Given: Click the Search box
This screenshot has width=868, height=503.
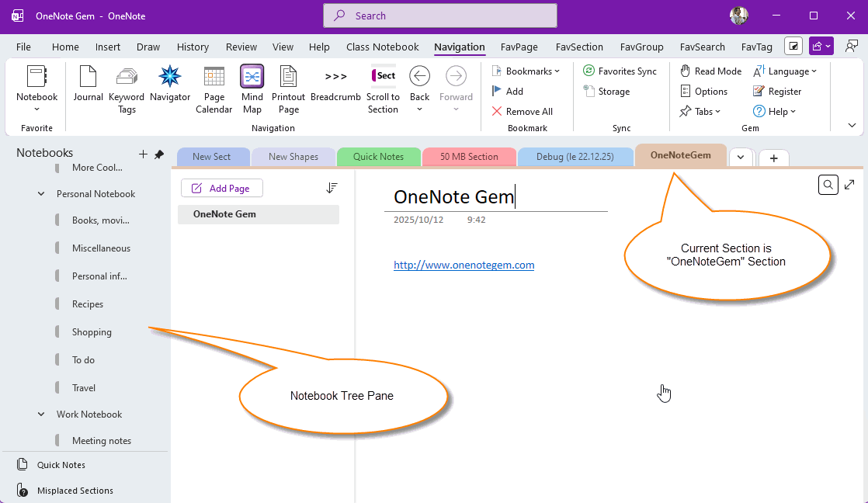Looking at the screenshot, I should [440, 16].
